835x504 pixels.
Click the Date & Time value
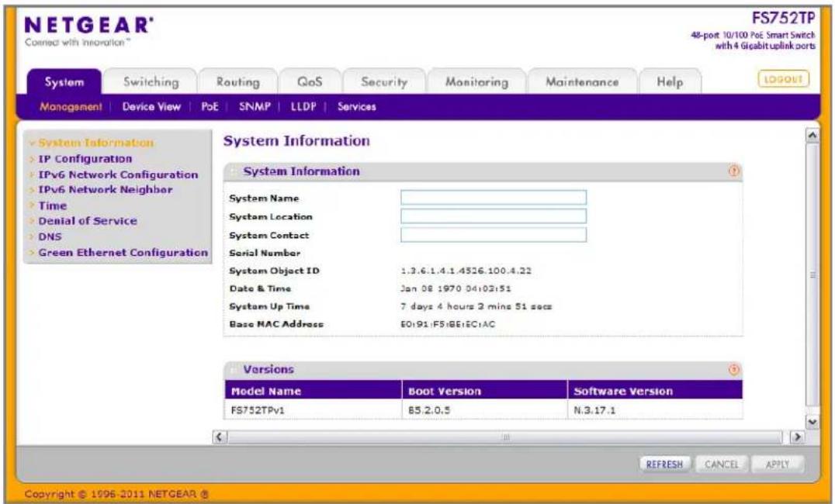click(x=456, y=289)
